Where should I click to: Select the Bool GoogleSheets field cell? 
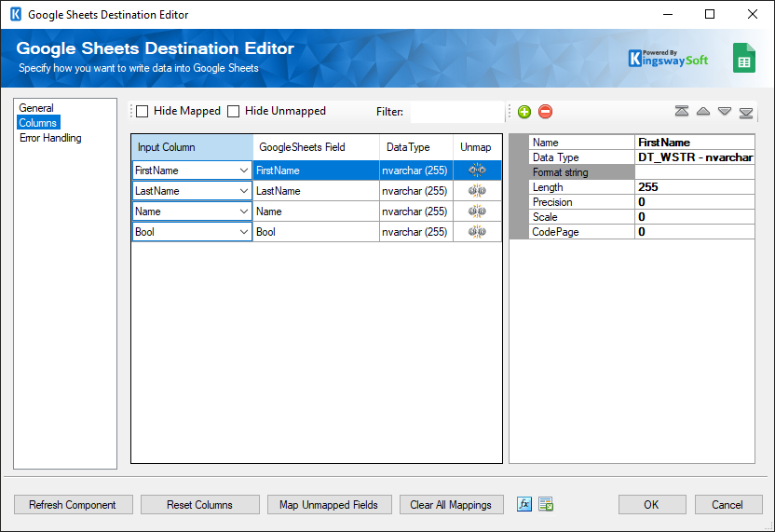(317, 232)
